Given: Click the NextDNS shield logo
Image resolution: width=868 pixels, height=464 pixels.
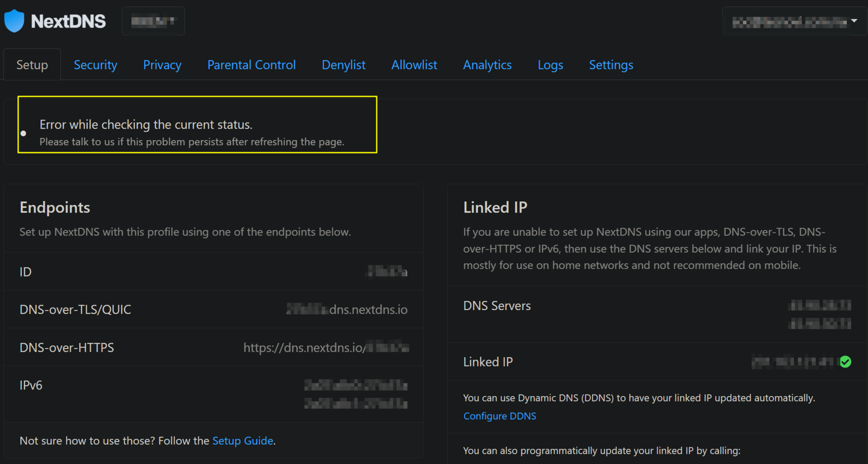Looking at the screenshot, I should [14, 21].
